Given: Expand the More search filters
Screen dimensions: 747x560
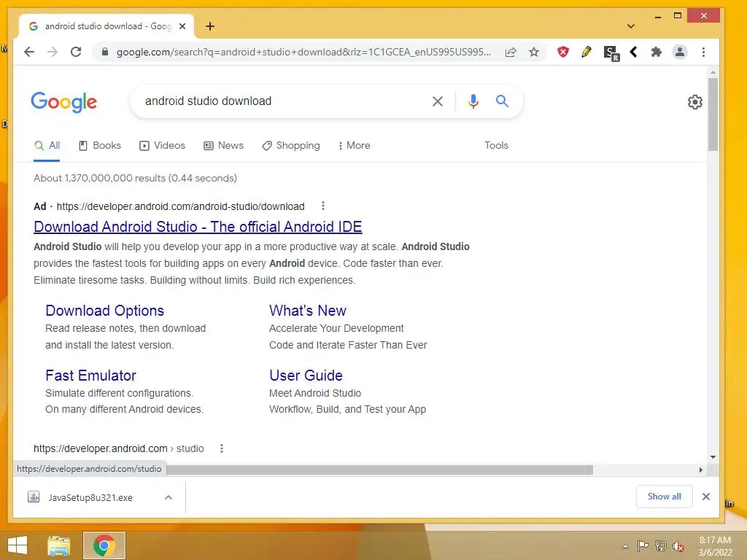Looking at the screenshot, I should (x=354, y=145).
